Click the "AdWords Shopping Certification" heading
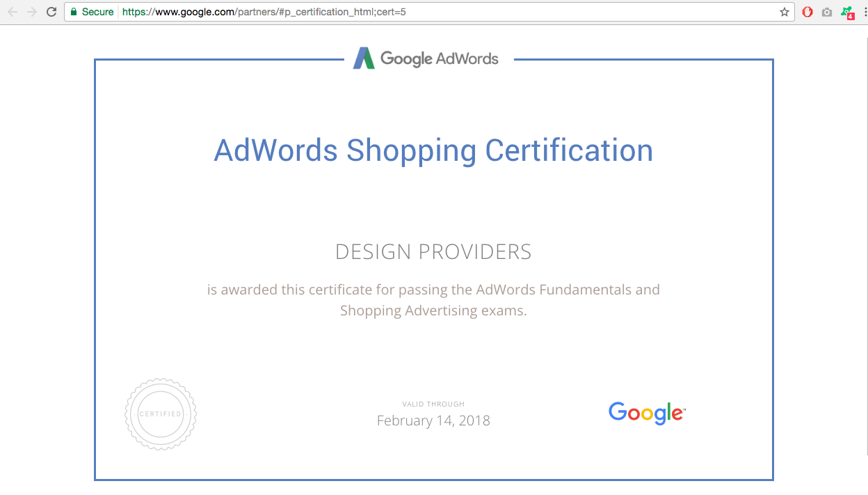Screen dimensions: 868x495 433,150
